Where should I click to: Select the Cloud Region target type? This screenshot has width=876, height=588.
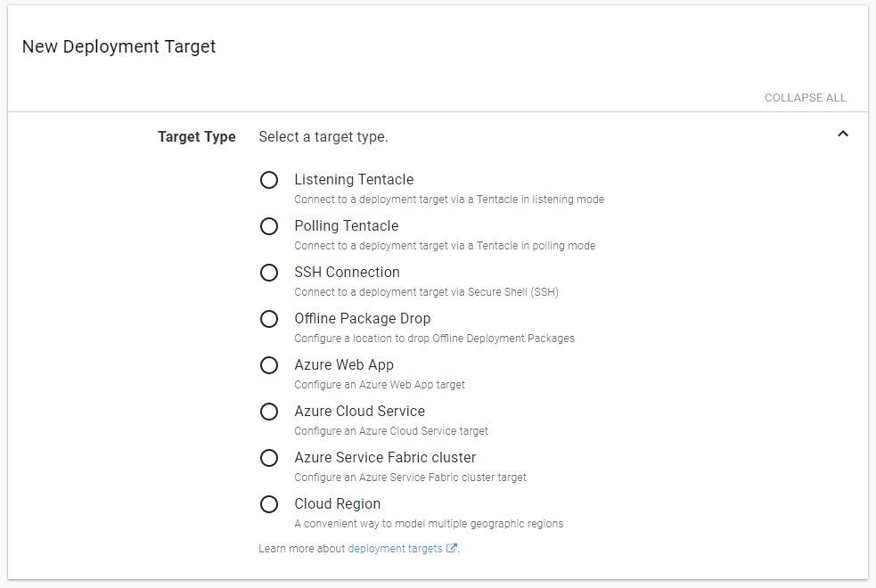click(269, 504)
